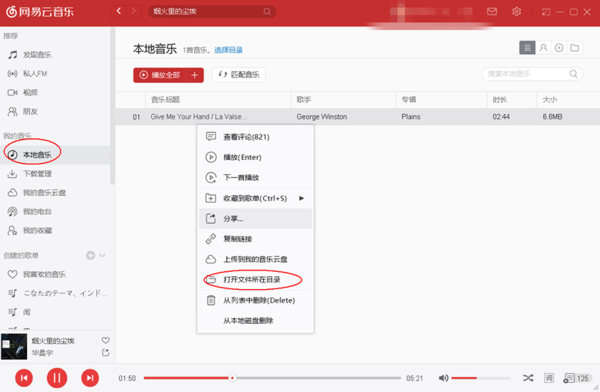
Task: Select list view icon in 本地音乐
Action: point(527,48)
